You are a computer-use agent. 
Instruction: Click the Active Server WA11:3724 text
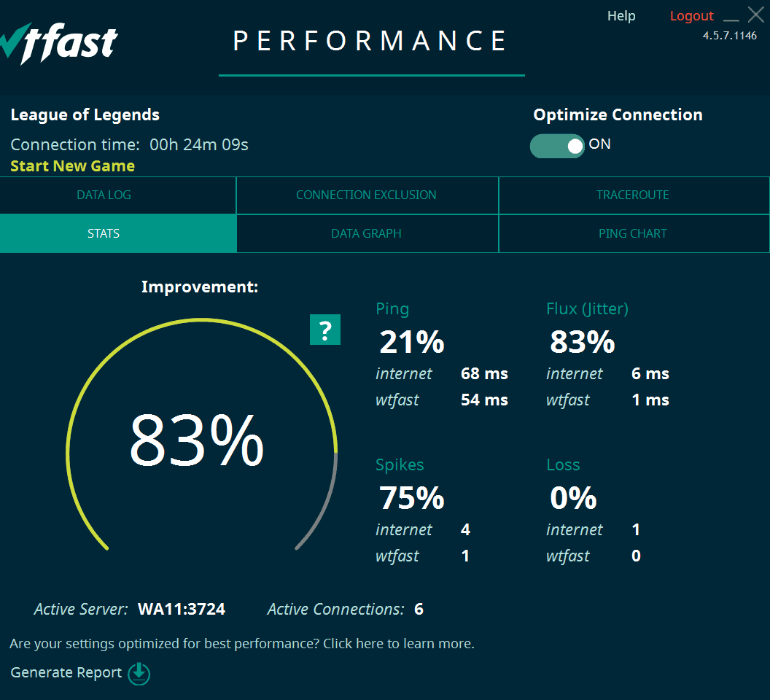coord(181,610)
